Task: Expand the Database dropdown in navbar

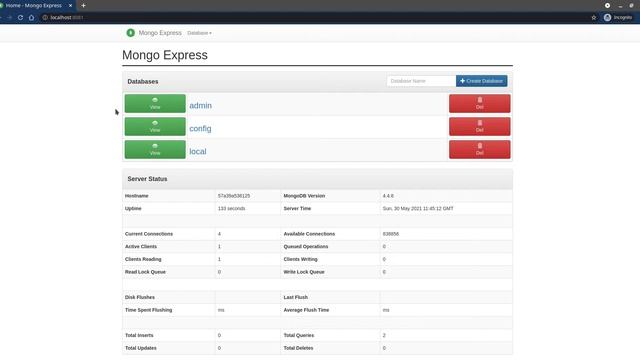Action: tap(199, 33)
